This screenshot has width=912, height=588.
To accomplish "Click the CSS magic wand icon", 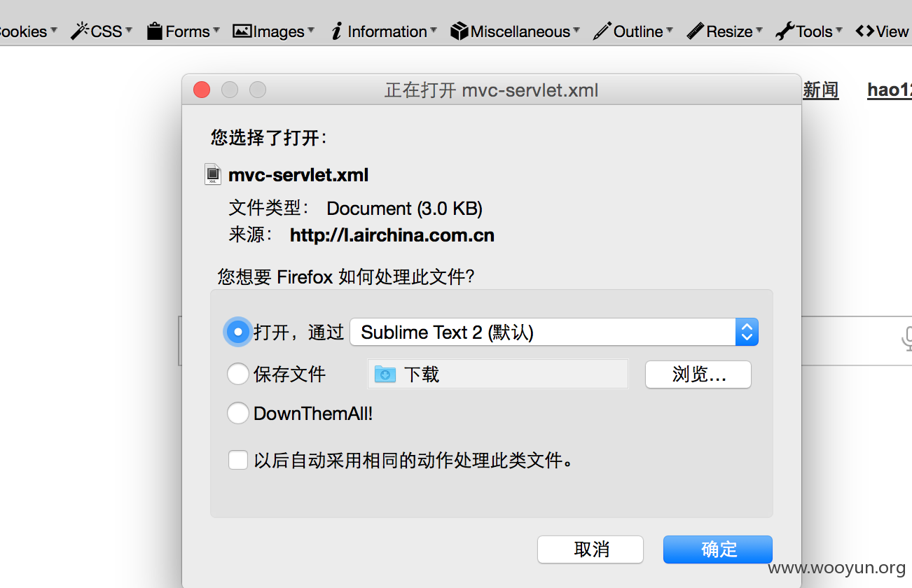I will click(x=81, y=31).
